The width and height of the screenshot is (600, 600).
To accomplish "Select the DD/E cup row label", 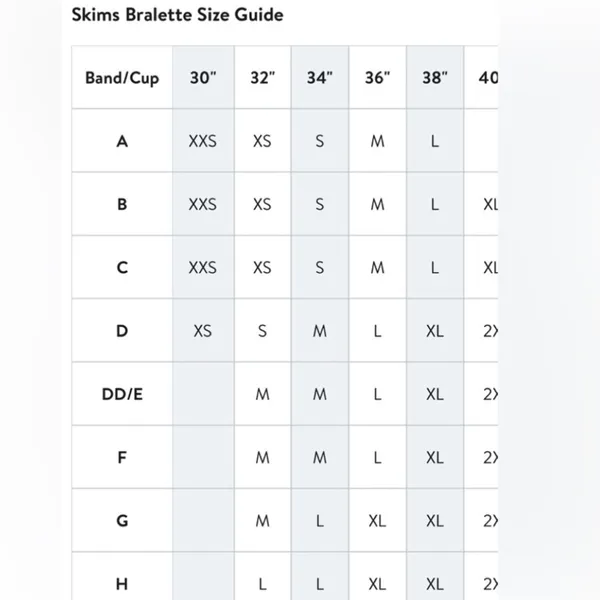I will click(x=122, y=394).
